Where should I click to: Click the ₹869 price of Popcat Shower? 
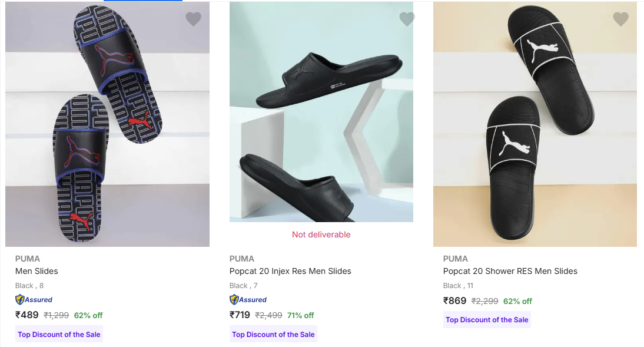click(x=454, y=301)
